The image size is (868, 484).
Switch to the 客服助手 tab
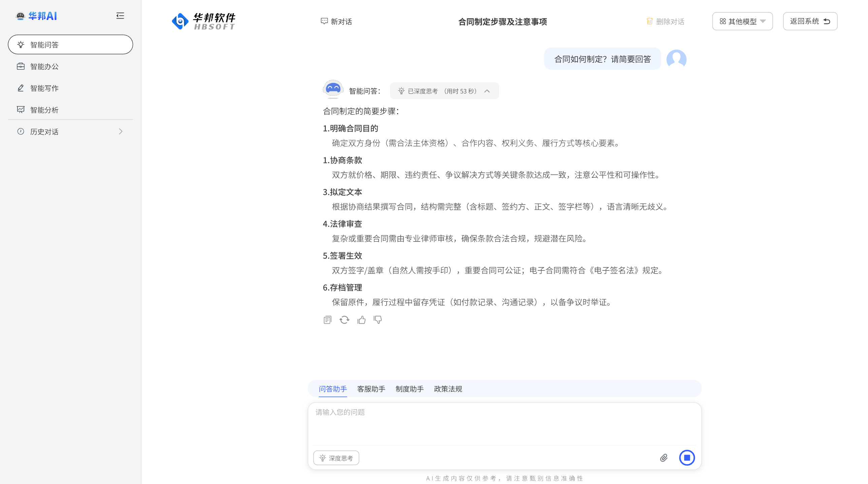pos(371,389)
